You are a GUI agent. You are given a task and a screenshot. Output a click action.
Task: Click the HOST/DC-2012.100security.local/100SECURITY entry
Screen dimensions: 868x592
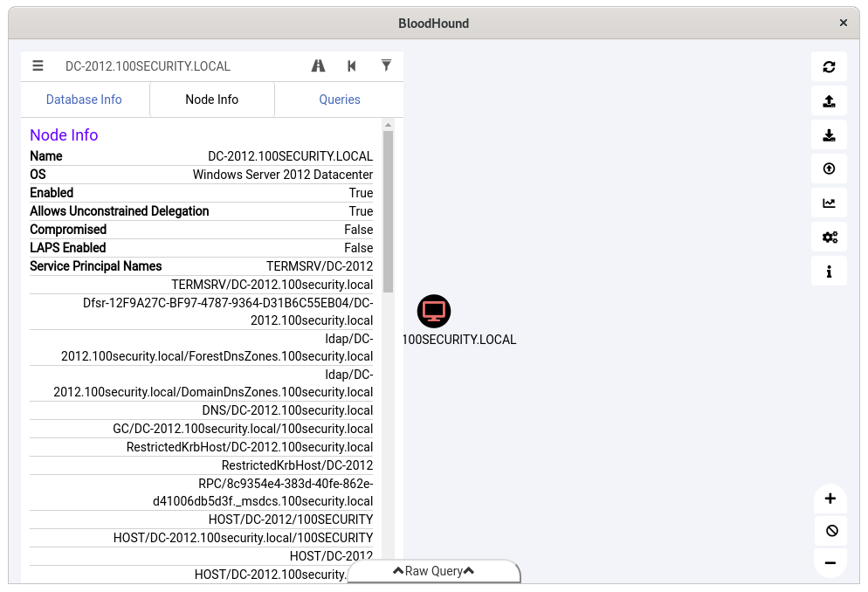[x=243, y=537]
